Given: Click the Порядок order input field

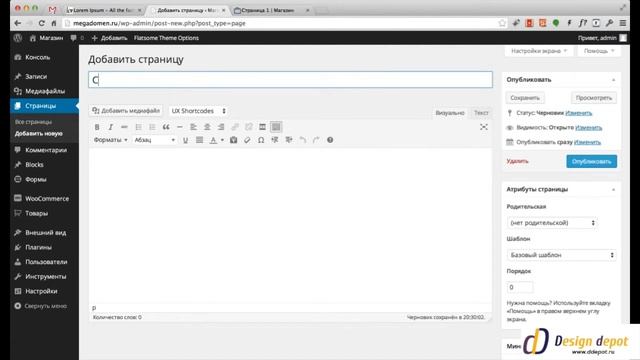Looking at the screenshot, I should 520,287.
